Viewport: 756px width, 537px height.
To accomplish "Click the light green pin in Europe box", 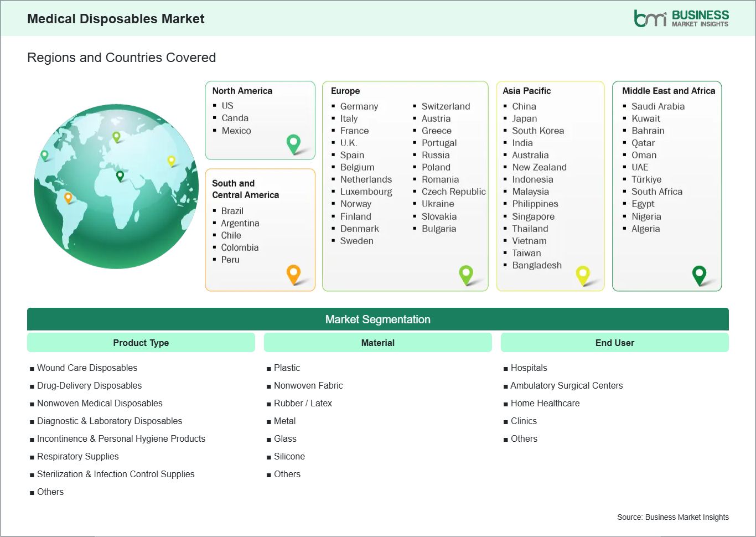I will point(466,273).
